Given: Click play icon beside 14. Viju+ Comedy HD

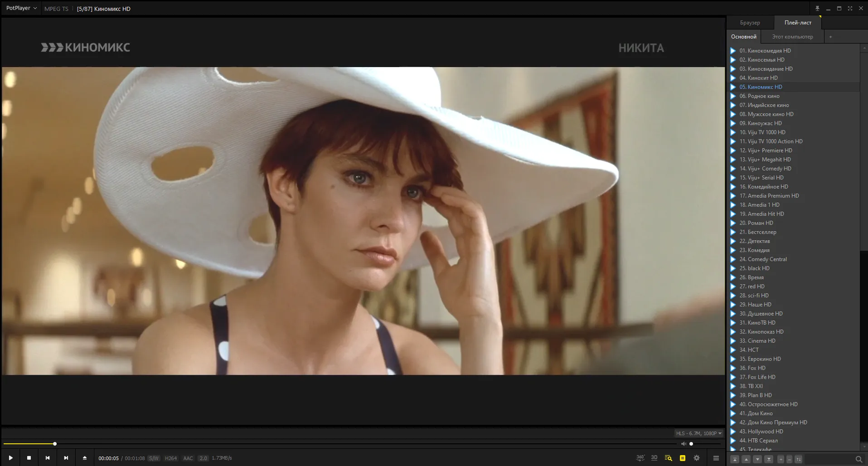Looking at the screenshot, I should (x=733, y=169).
